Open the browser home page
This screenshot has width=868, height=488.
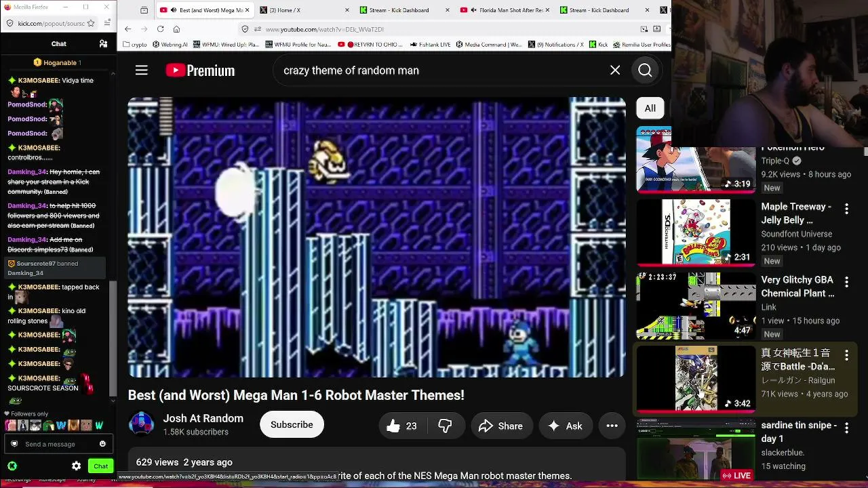click(x=176, y=29)
